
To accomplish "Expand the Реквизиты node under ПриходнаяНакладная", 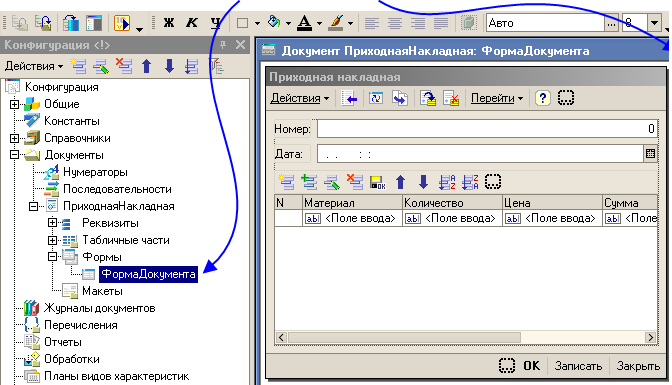I will tap(52, 223).
